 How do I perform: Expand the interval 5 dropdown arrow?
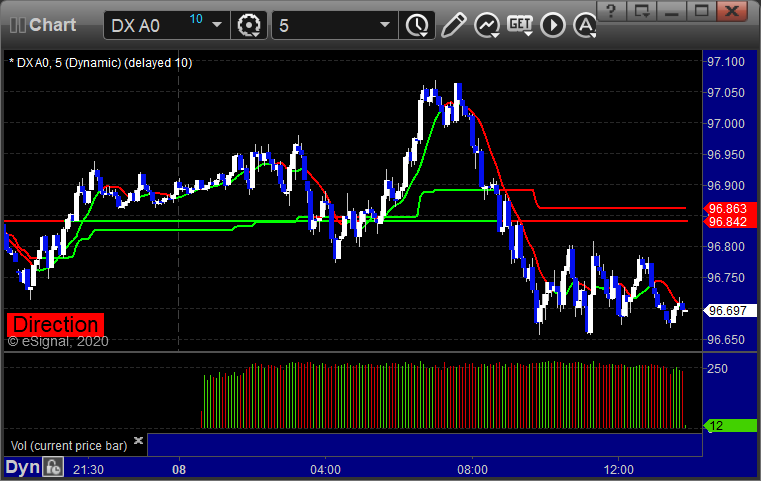pyautogui.click(x=385, y=25)
